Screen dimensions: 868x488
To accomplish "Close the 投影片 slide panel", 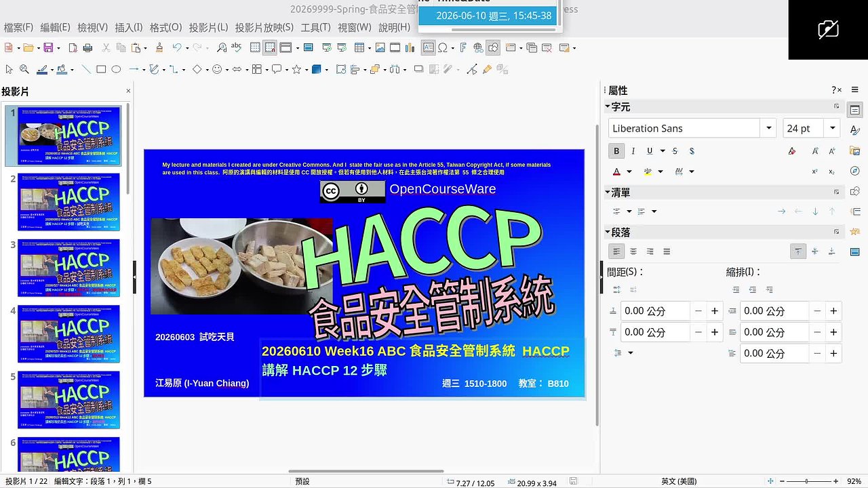I will [x=128, y=91].
